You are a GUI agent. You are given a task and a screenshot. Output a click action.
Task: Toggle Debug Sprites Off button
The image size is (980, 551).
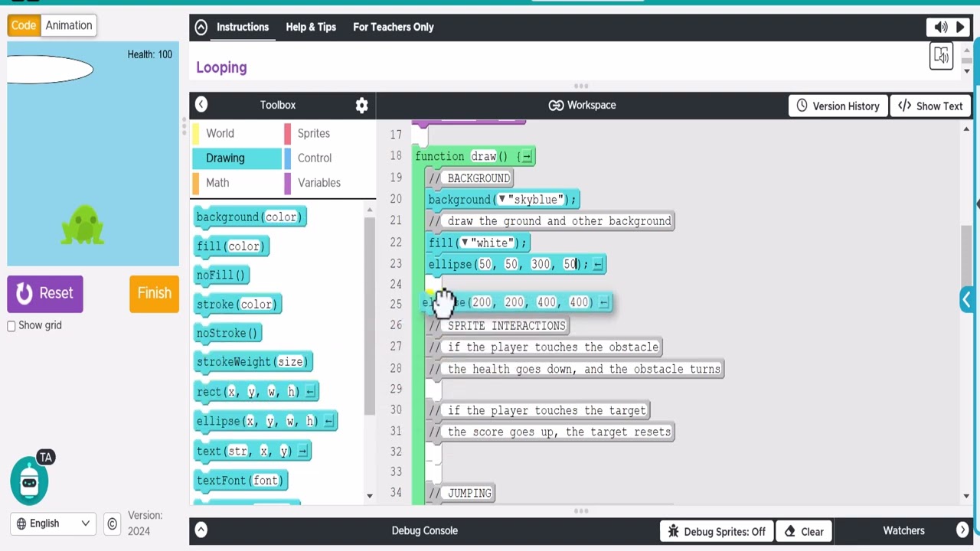click(x=716, y=531)
